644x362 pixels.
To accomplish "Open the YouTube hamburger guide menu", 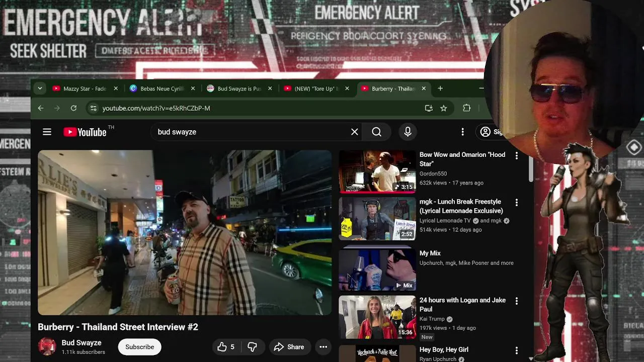I will [x=47, y=132].
